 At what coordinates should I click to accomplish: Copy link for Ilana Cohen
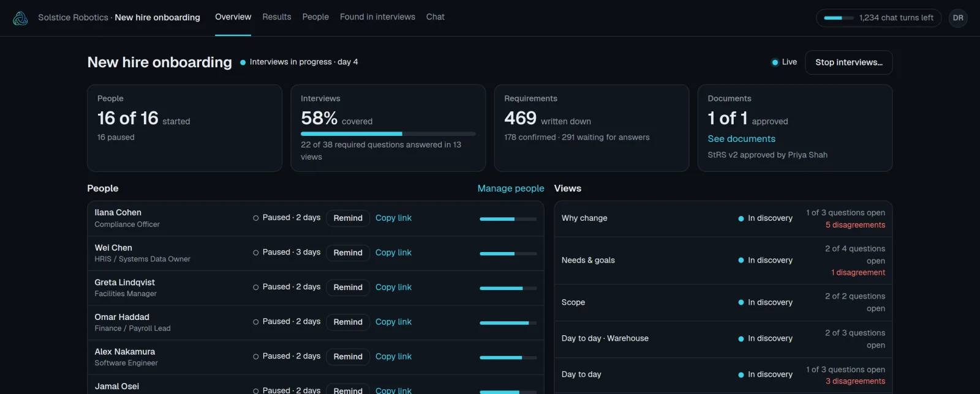393,218
